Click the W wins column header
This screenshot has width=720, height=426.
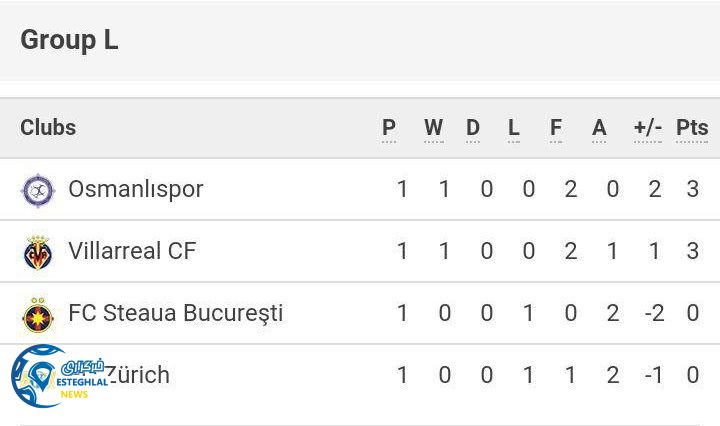tap(433, 128)
